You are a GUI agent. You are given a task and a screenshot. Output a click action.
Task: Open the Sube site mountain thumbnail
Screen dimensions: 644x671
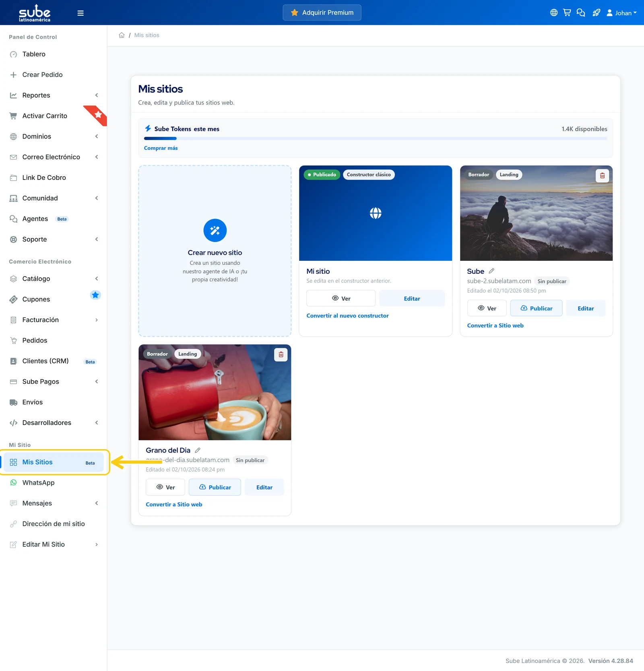pyautogui.click(x=536, y=213)
